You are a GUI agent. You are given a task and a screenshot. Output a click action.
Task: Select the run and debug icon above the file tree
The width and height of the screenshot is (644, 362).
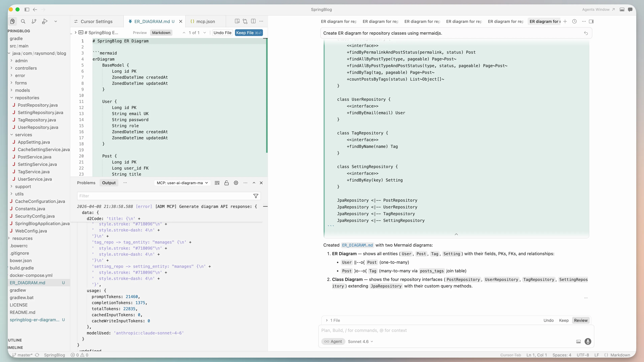(x=45, y=21)
